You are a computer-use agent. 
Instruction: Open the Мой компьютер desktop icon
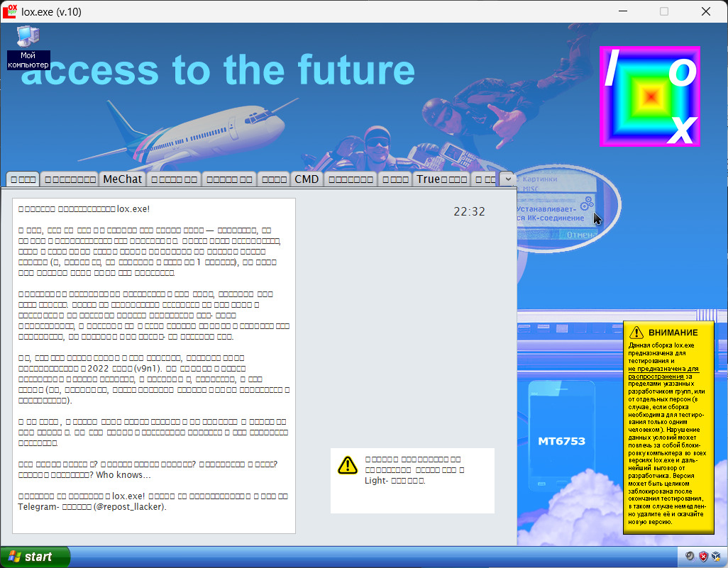point(28,48)
